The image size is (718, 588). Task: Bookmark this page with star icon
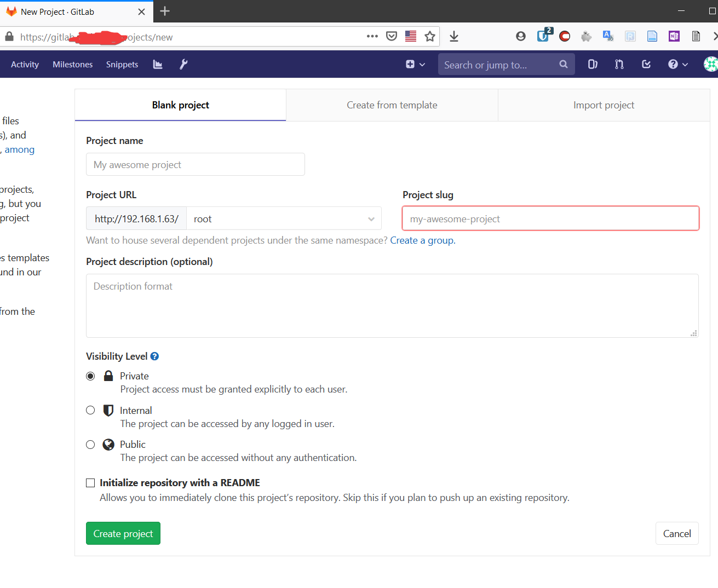[x=430, y=36]
